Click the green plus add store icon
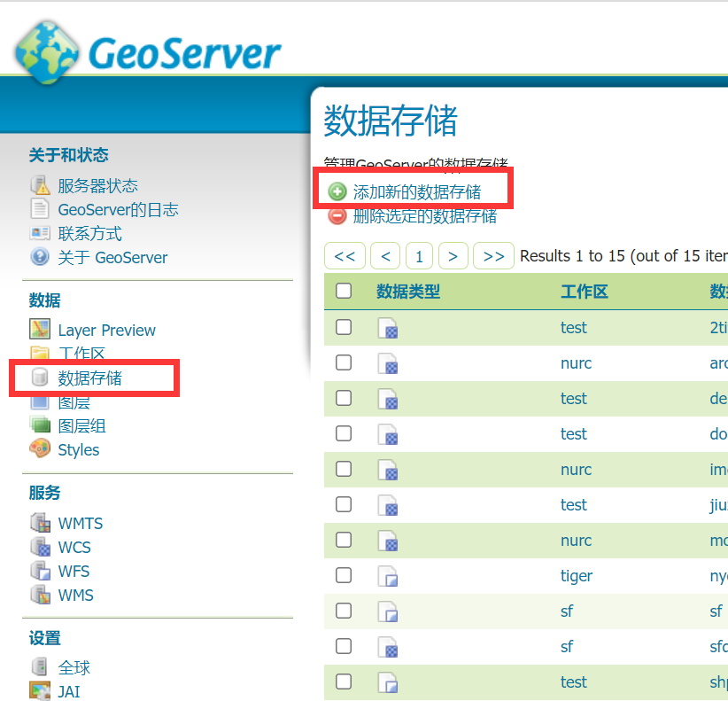The image size is (728, 701). 337,191
